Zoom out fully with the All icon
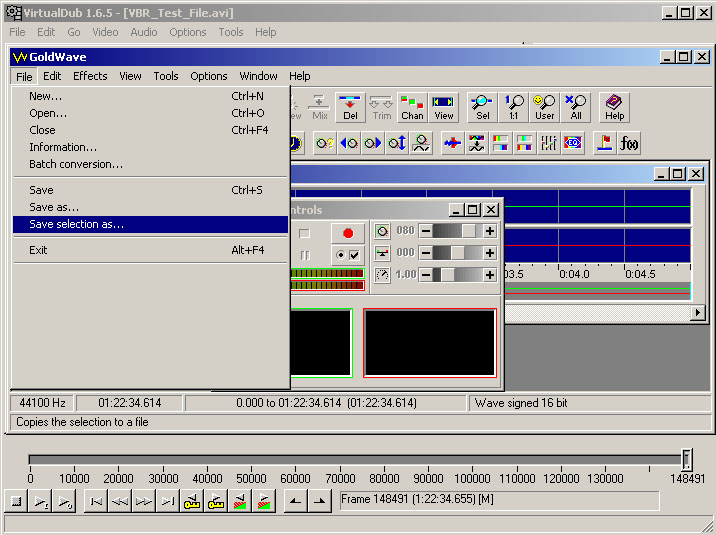This screenshot has width=716, height=535. [576, 108]
